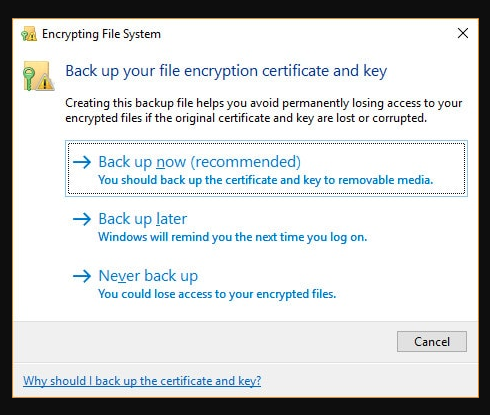Click the Never back up heading text
Screen dimensions: 490x415
(x=148, y=276)
